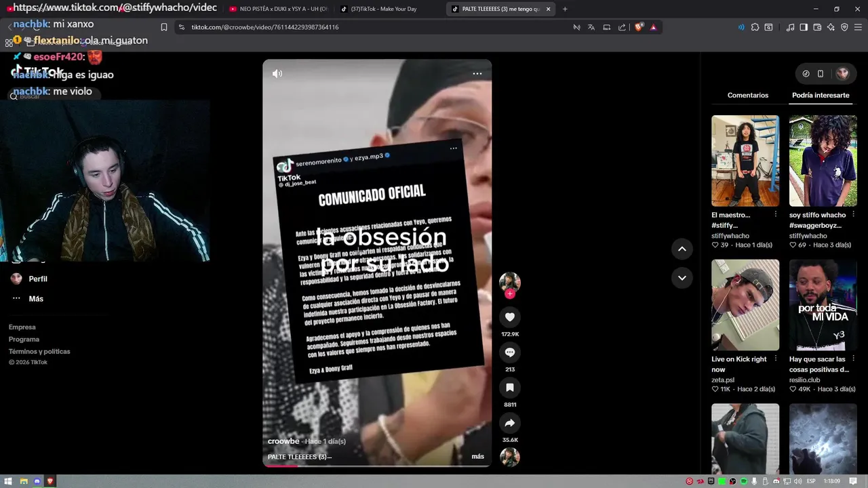868x488 pixels.
Task: Open browser hamburger main menu
Action: pos(858,27)
